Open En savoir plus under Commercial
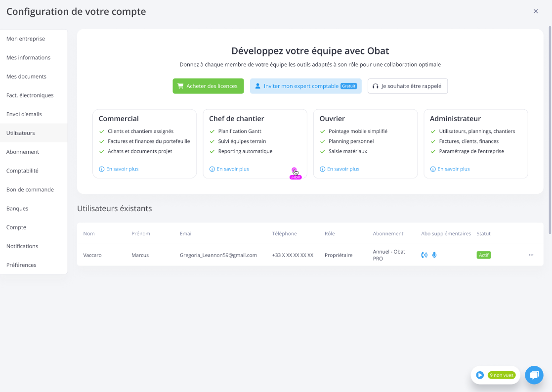552x392 pixels. (x=122, y=169)
